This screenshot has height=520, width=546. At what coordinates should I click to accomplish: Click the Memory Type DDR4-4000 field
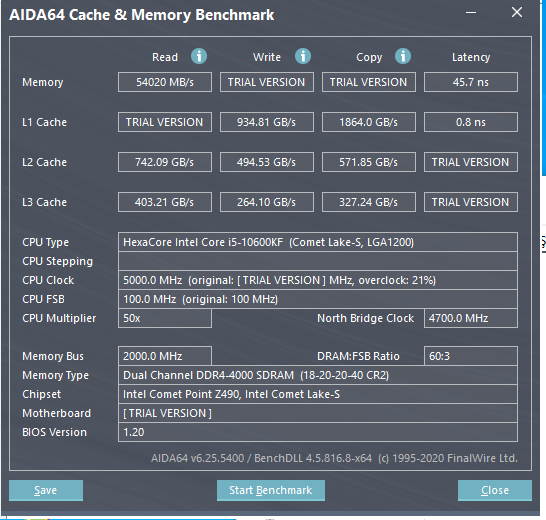point(318,375)
